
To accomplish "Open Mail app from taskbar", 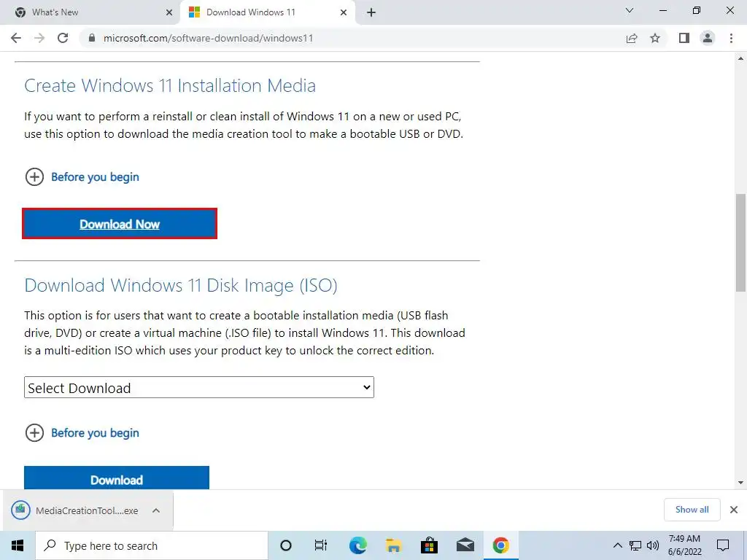I will (x=465, y=545).
